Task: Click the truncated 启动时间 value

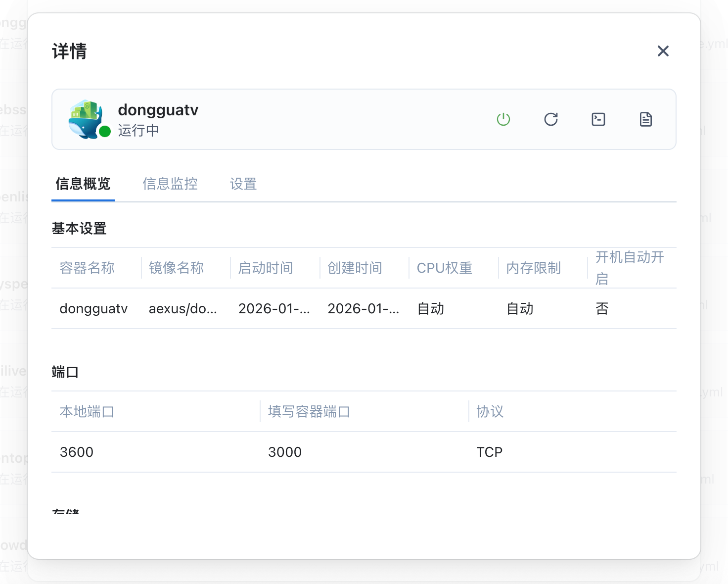Action: pyautogui.click(x=273, y=309)
